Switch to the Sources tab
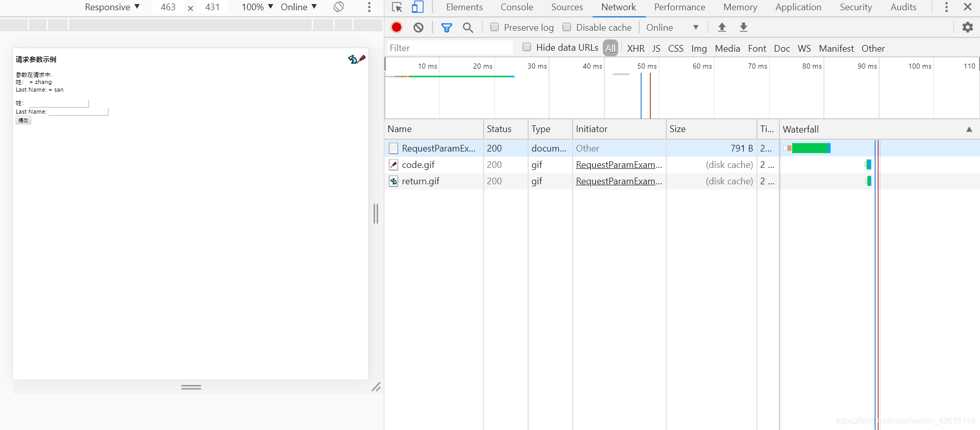Viewport: 980px width, 430px height. point(567,7)
